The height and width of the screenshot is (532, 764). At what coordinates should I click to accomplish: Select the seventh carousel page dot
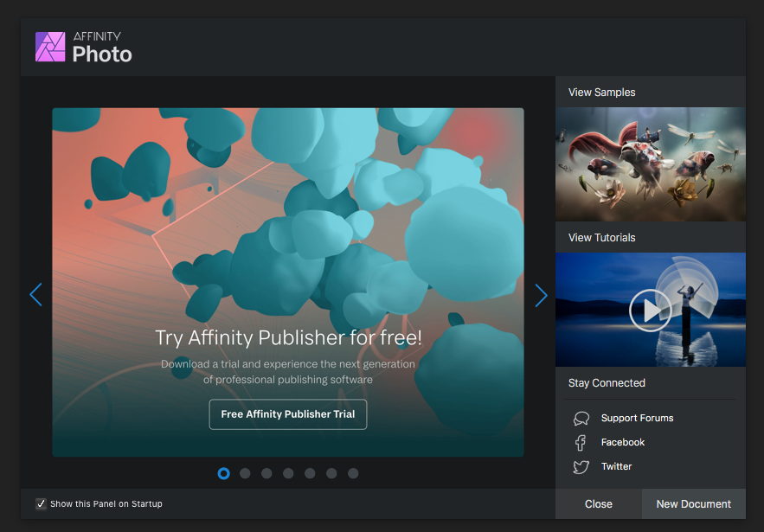pyautogui.click(x=353, y=473)
